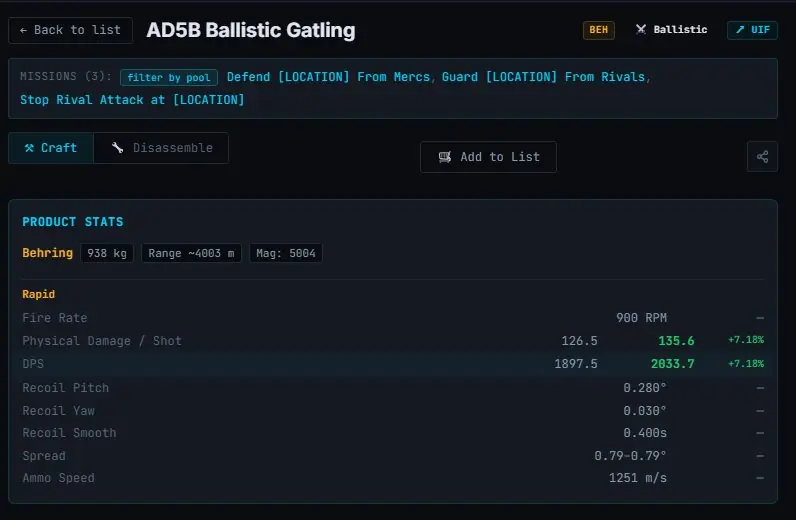Open Stop Rival Attack at [LOCATION] mission
The height and width of the screenshot is (520, 796).
pyautogui.click(x=132, y=100)
